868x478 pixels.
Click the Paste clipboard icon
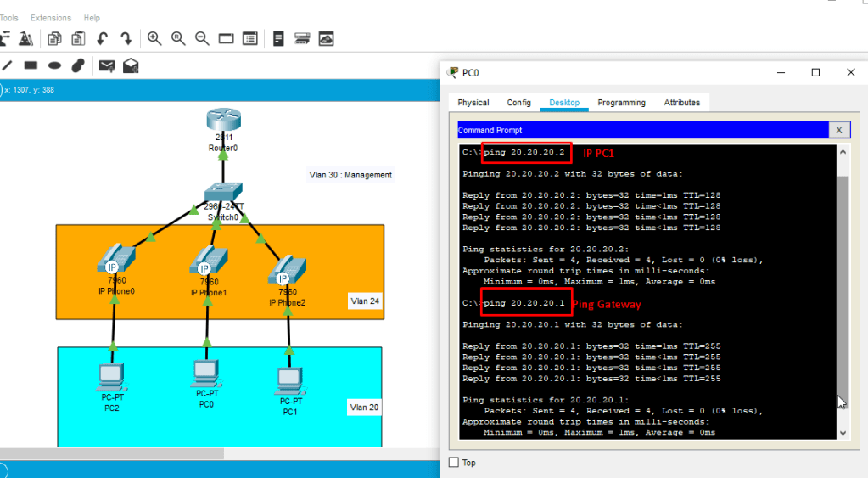pyautogui.click(x=78, y=38)
